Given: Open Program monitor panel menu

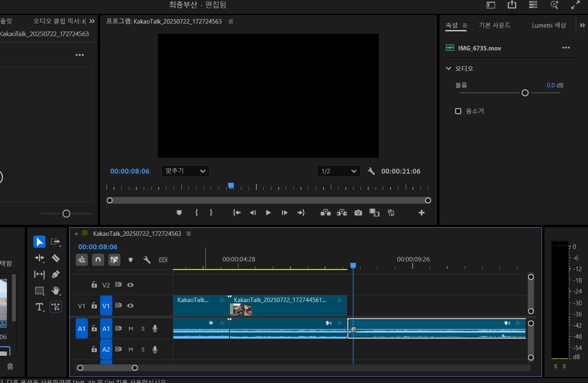Looking at the screenshot, I should click(x=231, y=21).
